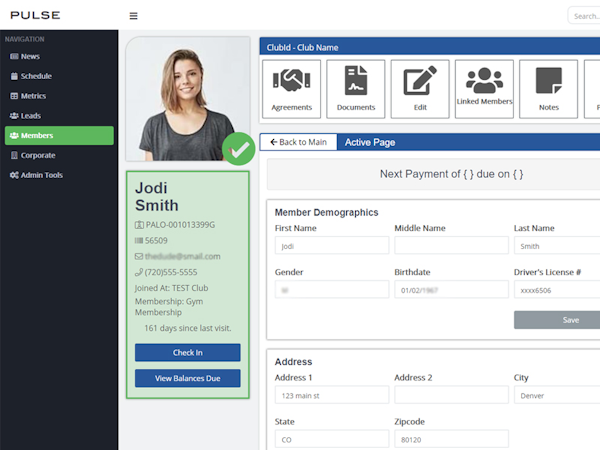This screenshot has height=450, width=600.
Task: Click Save in Member Demographics
Action: click(557, 320)
